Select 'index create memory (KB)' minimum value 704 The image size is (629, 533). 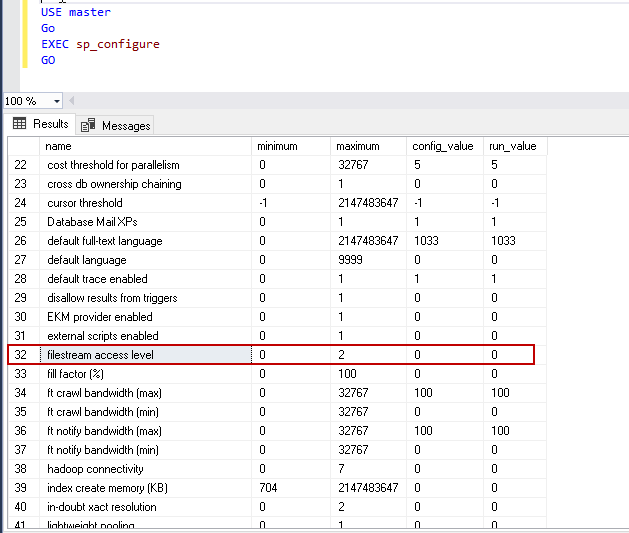tap(268, 488)
